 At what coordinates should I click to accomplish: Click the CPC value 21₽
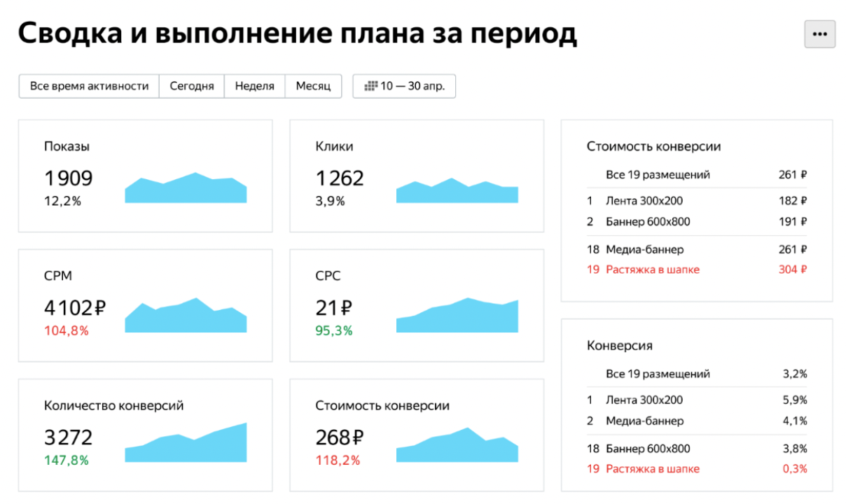point(333,308)
